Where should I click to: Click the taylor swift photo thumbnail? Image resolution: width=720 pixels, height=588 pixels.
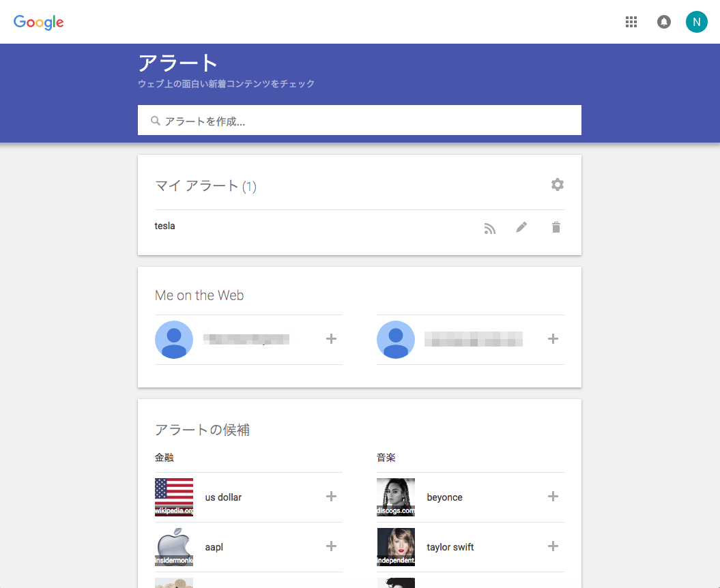tap(395, 546)
